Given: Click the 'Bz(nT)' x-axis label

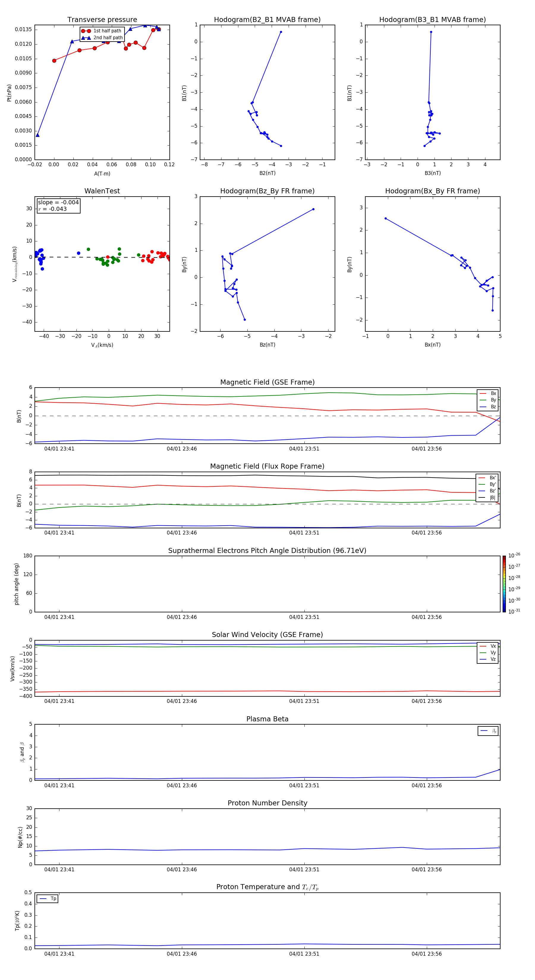Looking at the screenshot, I should click(x=267, y=345).
